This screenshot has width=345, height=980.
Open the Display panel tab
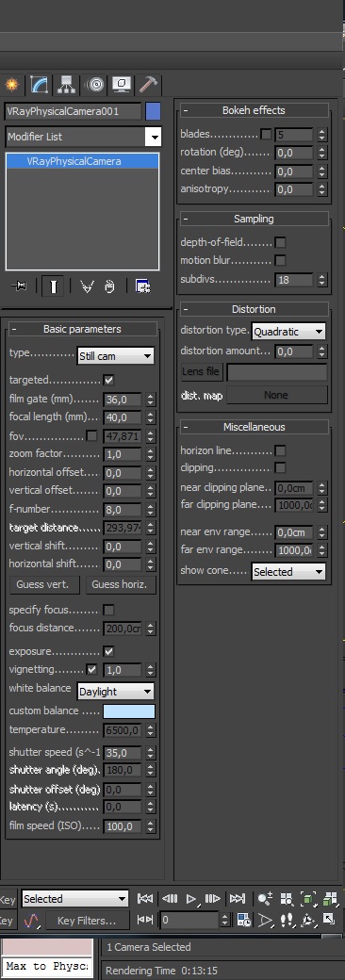click(x=122, y=84)
